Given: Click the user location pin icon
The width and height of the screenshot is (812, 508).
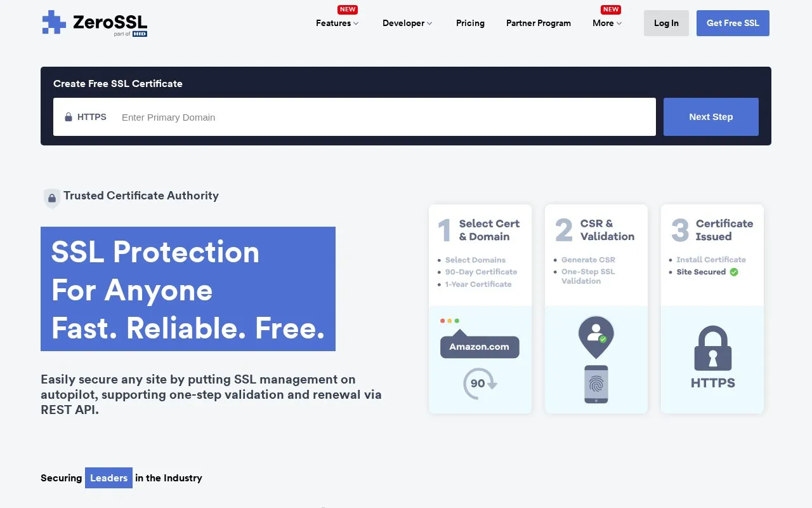Looking at the screenshot, I should click(x=596, y=336).
